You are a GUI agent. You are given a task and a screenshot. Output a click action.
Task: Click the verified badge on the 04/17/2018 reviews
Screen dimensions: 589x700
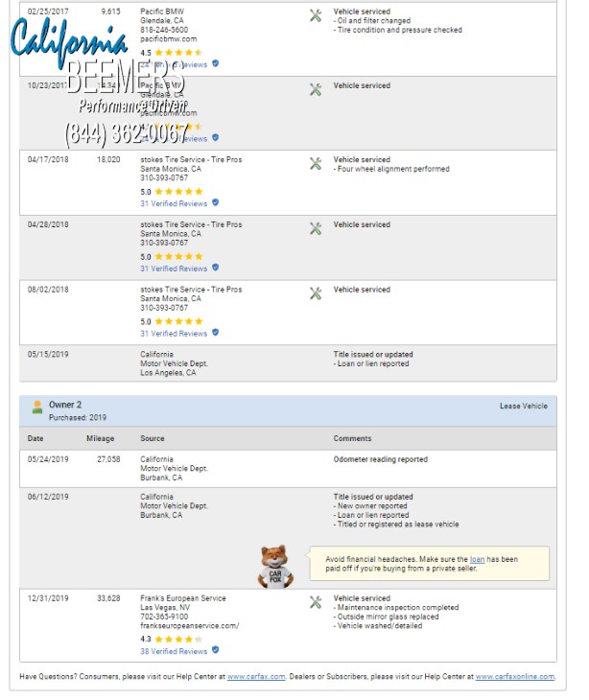click(215, 203)
